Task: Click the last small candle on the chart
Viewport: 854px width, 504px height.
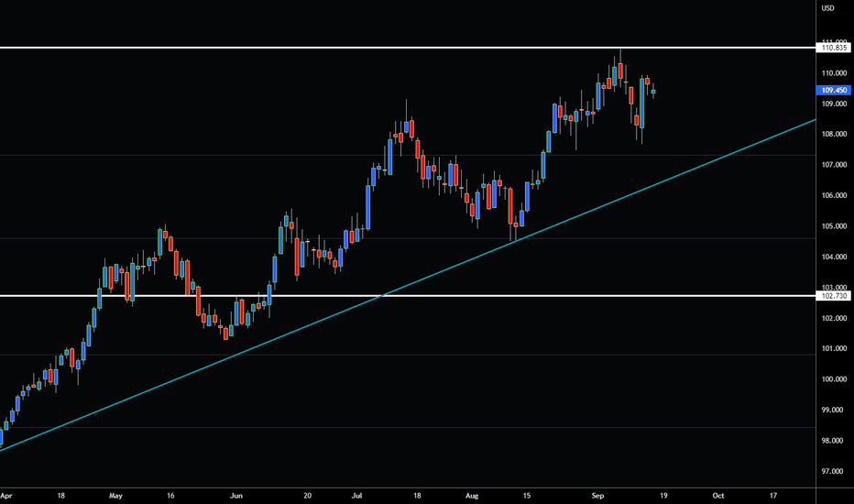Action: tap(653, 92)
